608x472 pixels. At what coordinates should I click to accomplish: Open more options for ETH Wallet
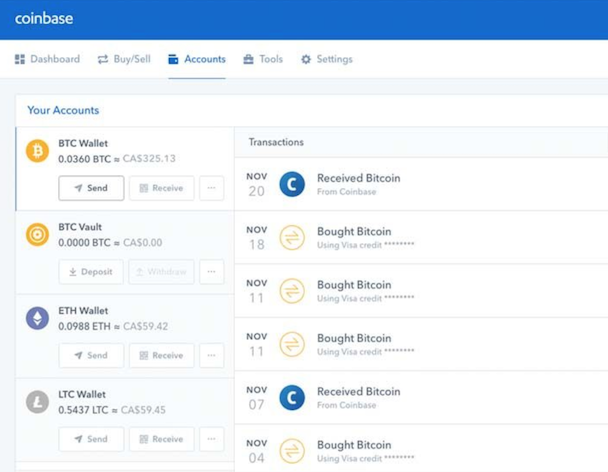[x=212, y=355]
